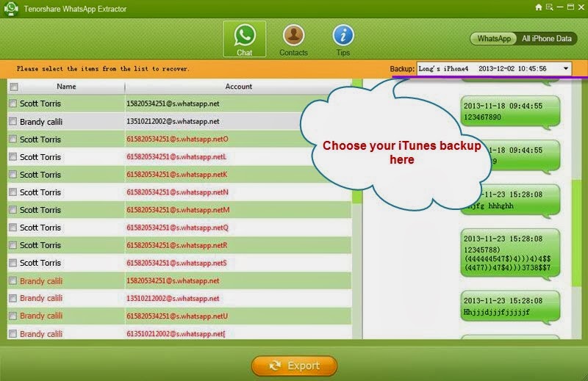Check Brandy calili row 13510212002 in black
Viewport: 588px width, 381px height.
pos(13,121)
